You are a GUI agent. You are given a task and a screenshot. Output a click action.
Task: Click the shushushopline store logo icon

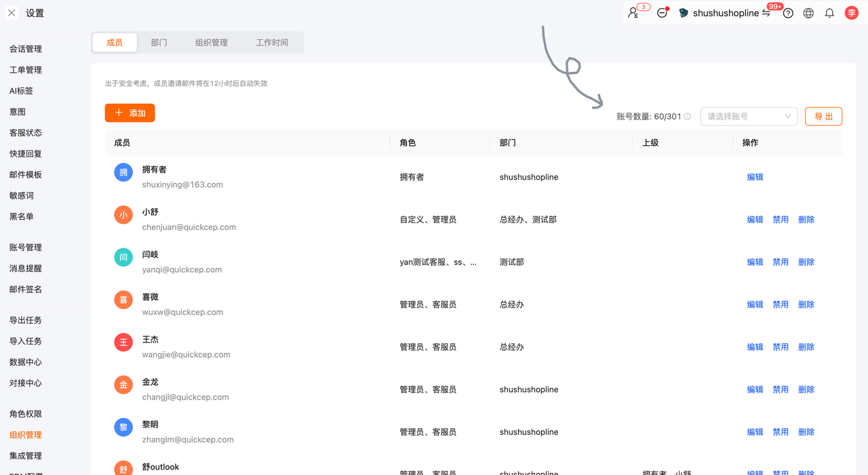tap(684, 13)
